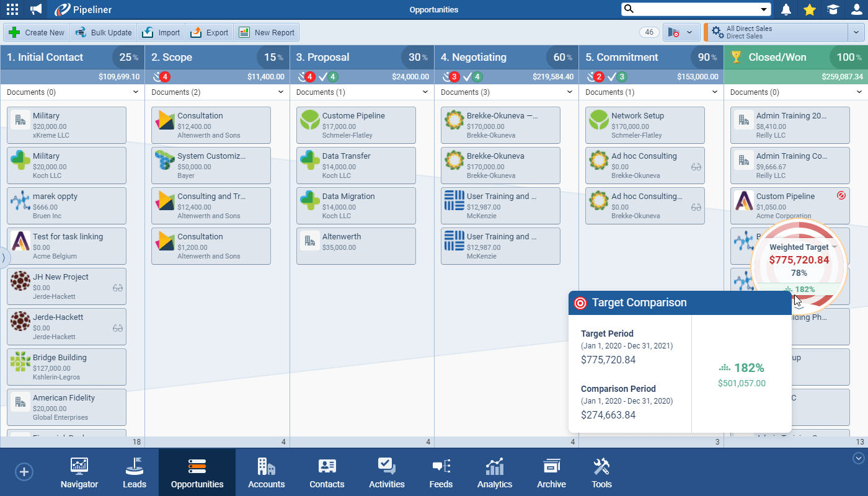Toggle the green completed tasks badge in Proposal

pyautogui.click(x=328, y=77)
